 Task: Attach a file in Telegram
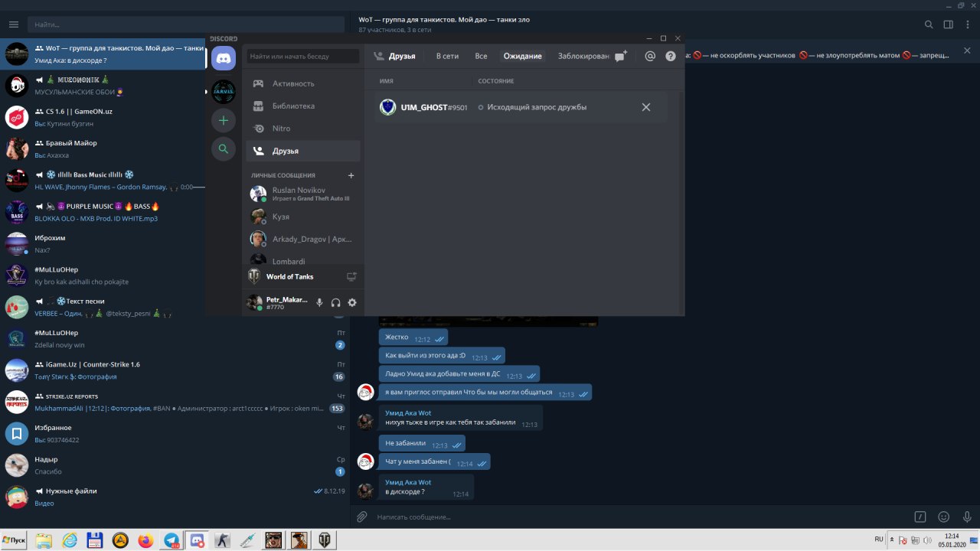coord(362,517)
